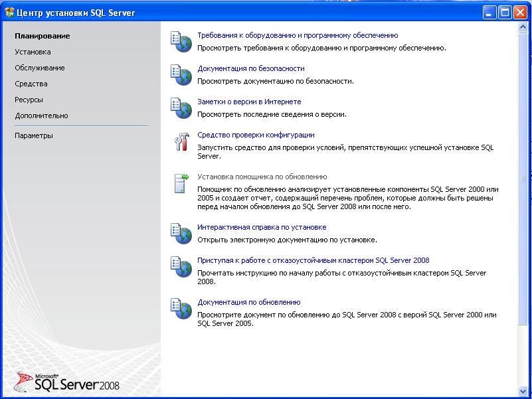The height and width of the screenshot is (399, 532).
Task: Click the icon next to Документация по безопасности
Action: (x=181, y=75)
